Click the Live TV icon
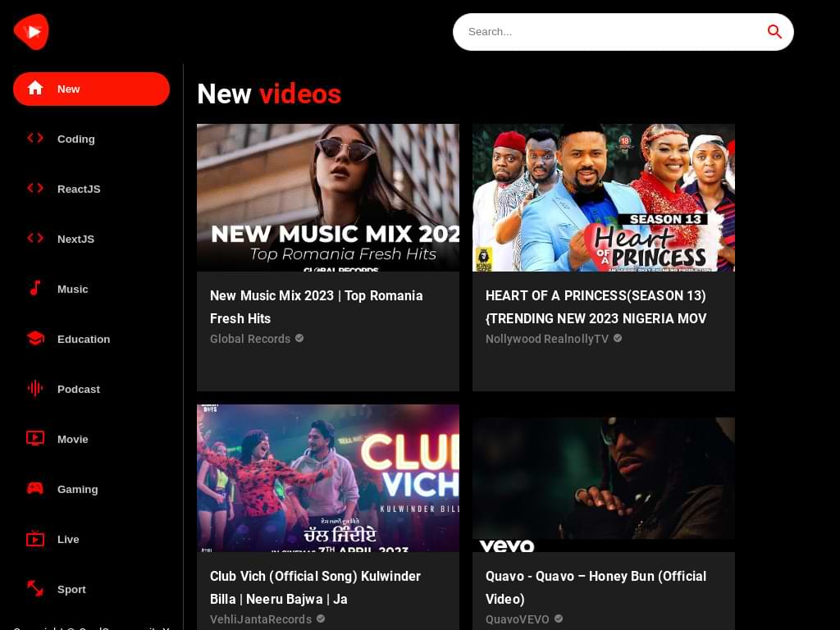Screen dimensions: 840x630 pyautogui.click(x=35, y=538)
